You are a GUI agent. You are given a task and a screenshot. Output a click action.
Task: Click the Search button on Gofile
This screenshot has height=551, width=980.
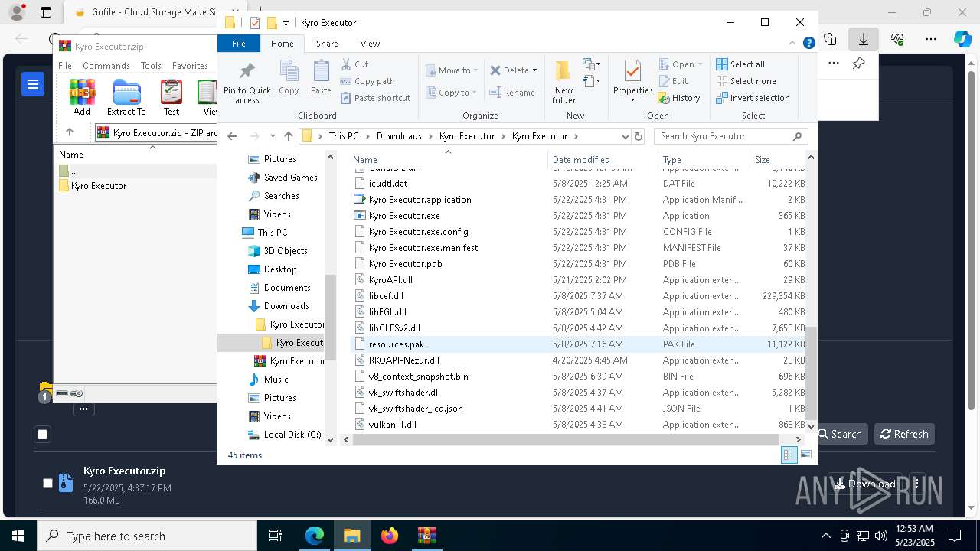coord(841,434)
